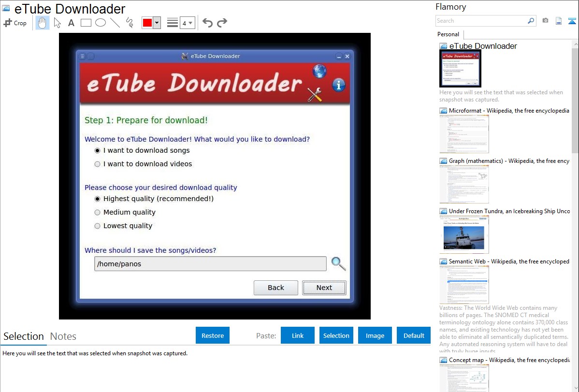Click the /home/panos save path field
Screen dimensions: 579x392
pyautogui.click(x=210, y=264)
